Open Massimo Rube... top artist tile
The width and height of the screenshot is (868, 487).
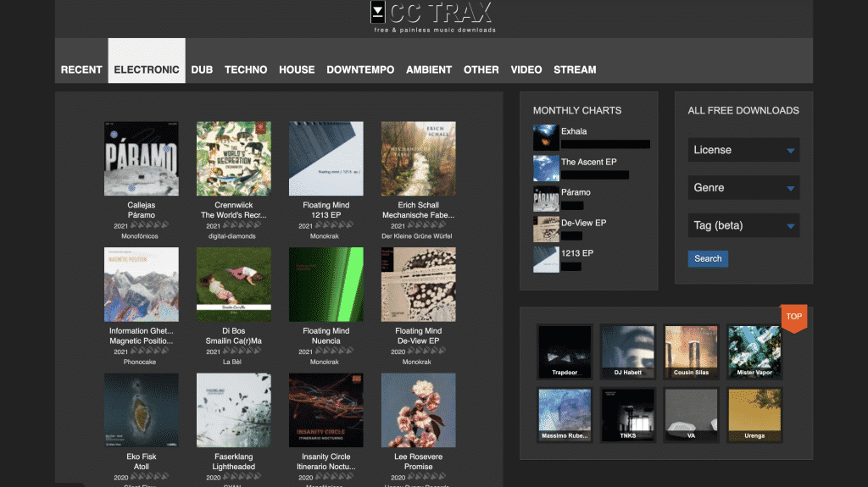tap(565, 414)
